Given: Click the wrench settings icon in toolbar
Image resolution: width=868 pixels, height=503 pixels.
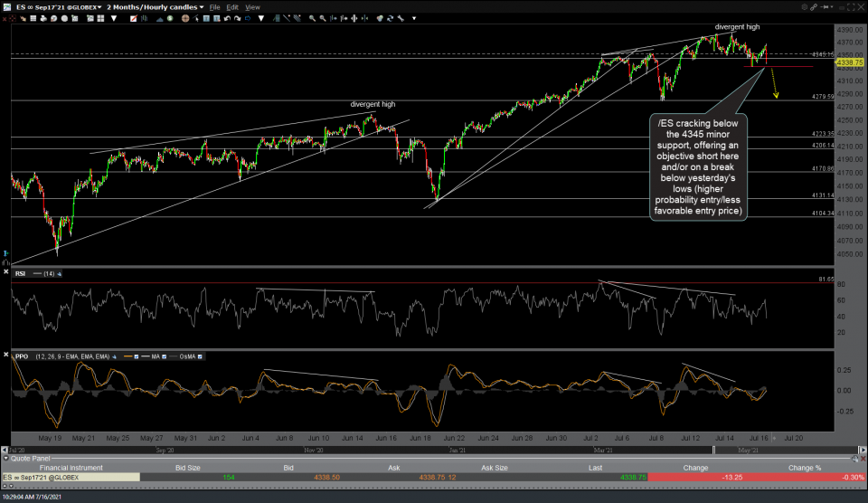Looking at the screenshot, I should tap(401, 18).
